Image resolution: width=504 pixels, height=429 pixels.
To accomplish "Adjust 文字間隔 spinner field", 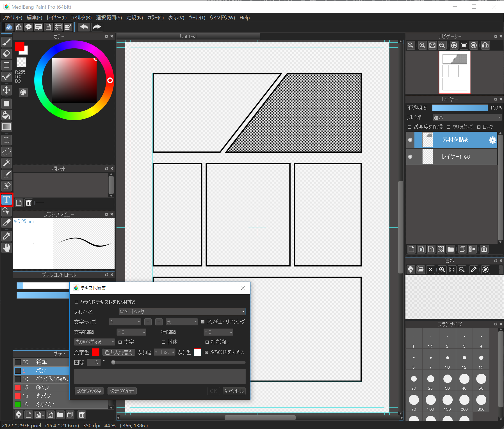I will tap(131, 332).
